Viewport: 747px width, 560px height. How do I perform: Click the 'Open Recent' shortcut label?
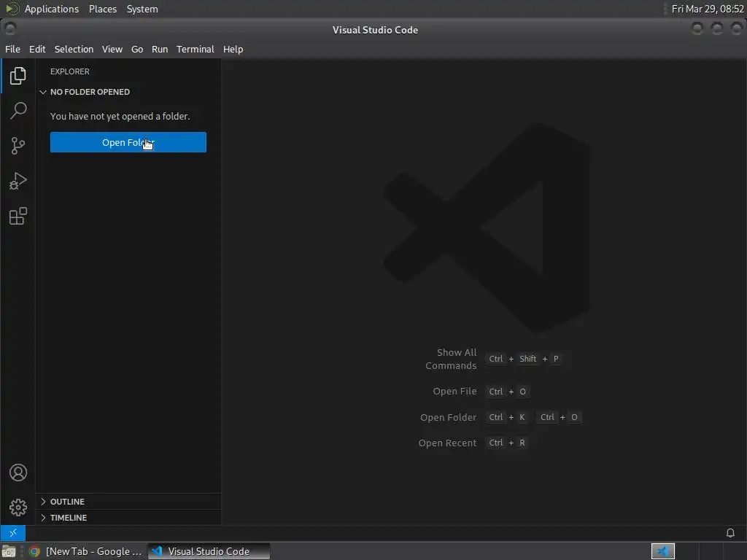(x=447, y=443)
